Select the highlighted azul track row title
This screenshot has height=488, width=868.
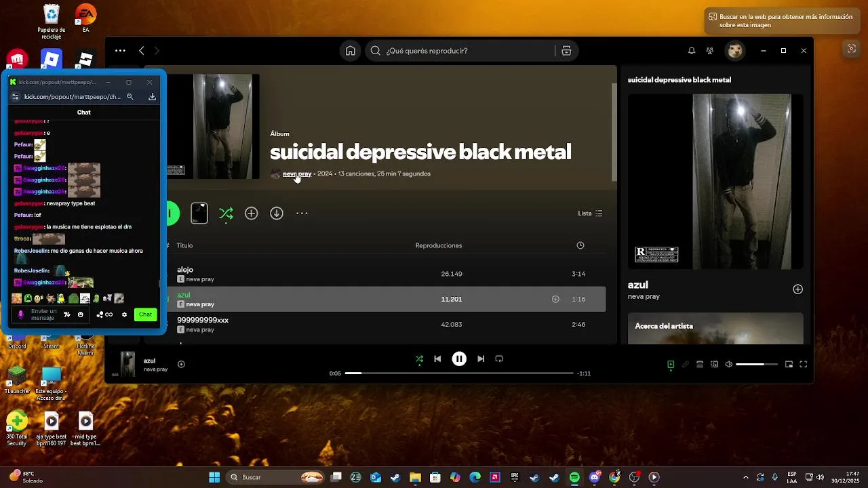click(183, 295)
